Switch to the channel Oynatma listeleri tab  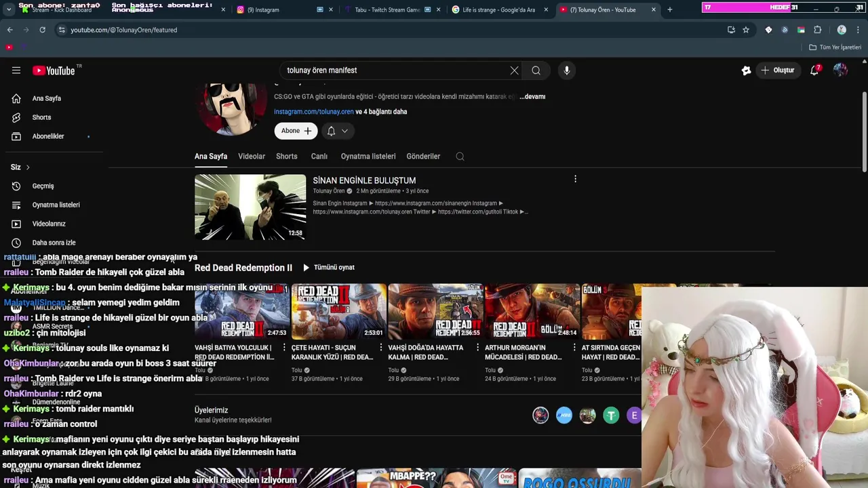[368, 157]
